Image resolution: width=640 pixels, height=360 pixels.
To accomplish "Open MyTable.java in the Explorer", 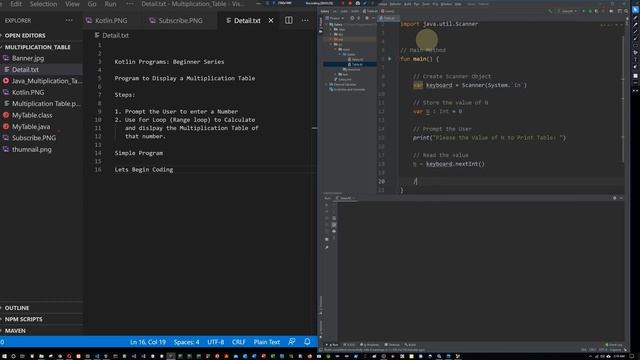I will (31, 127).
